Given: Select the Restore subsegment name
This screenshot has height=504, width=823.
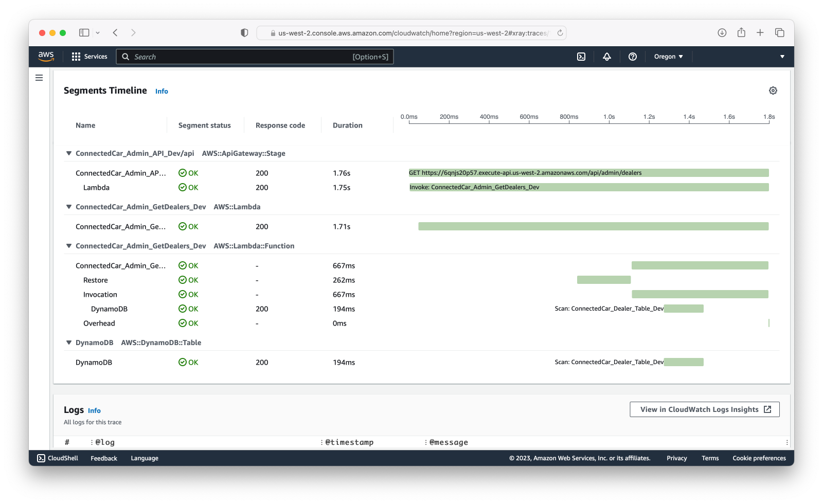Looking at the screenshot, I should [96, 280].
